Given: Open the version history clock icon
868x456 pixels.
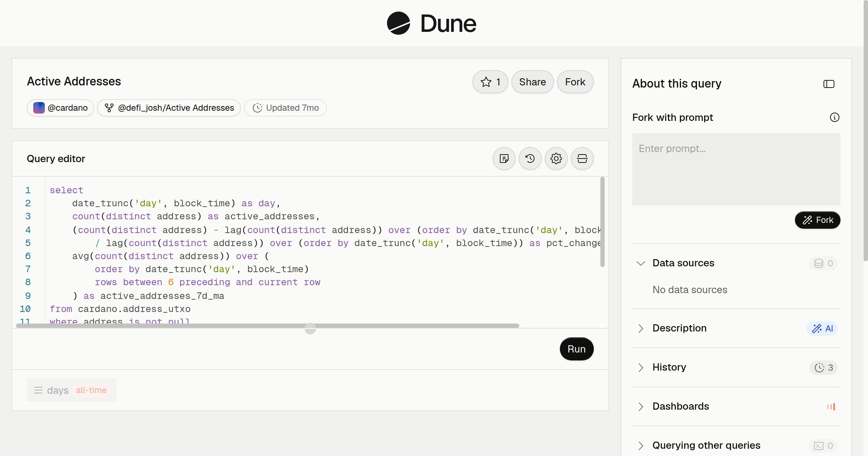Looking at the screenshot, I should (x=530, y=159).
